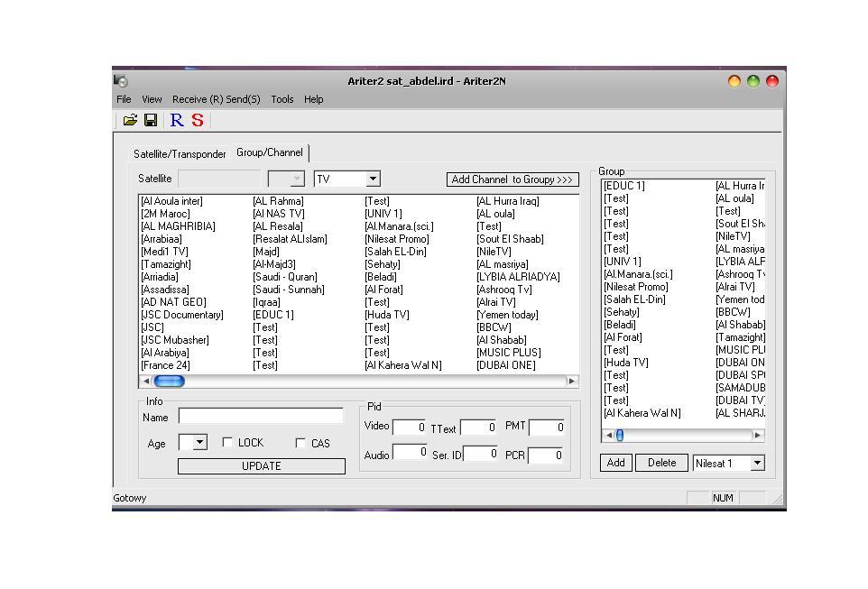Select the [Al Arabiya] channel
The width and height of the screenshot is (868, 589).
coord(165,353)
